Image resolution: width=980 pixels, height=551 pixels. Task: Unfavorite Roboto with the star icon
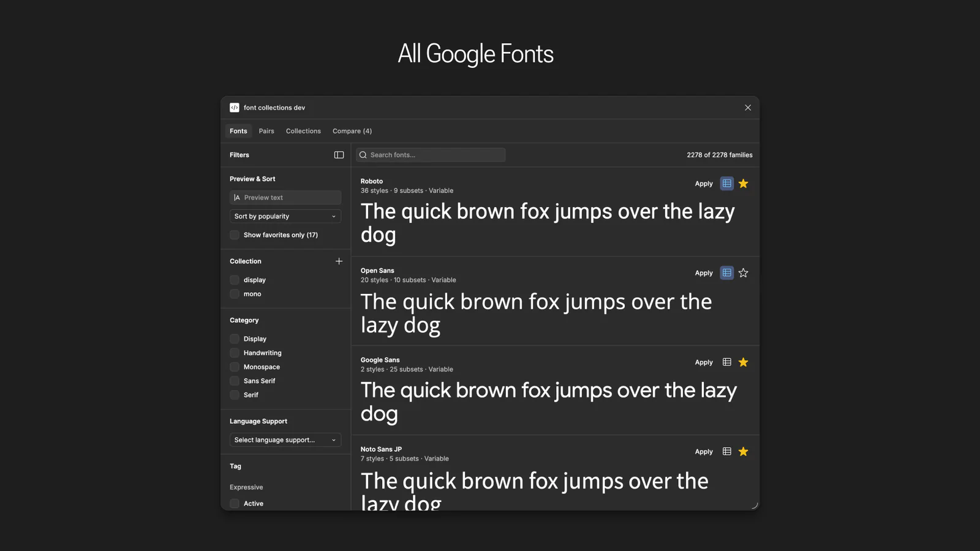tap(744, 184)
